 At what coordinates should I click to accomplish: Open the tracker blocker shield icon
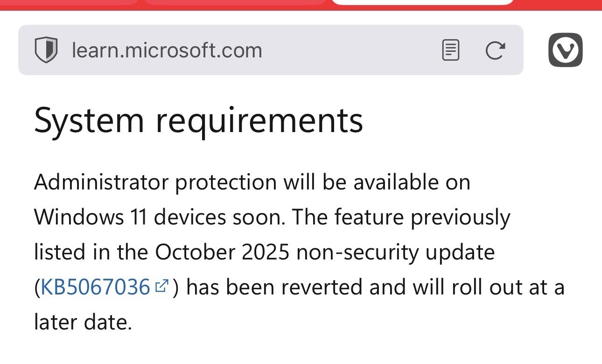pos(46,50)
